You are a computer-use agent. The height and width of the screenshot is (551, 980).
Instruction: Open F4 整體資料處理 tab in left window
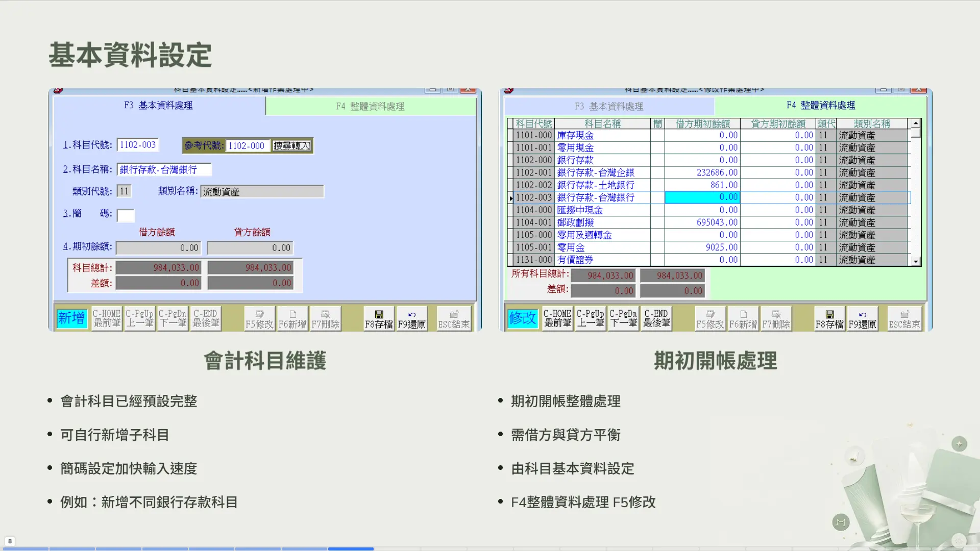tap(371, 106)
